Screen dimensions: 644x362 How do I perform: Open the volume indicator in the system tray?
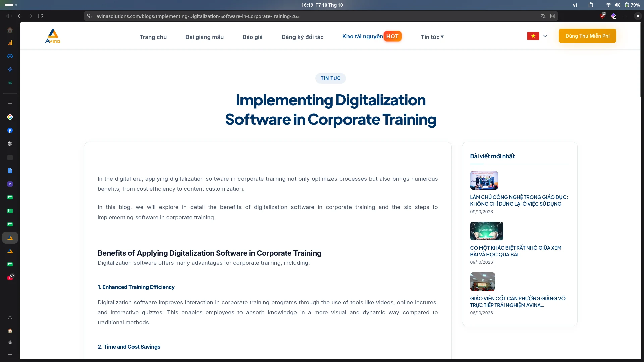click(618, 5)
